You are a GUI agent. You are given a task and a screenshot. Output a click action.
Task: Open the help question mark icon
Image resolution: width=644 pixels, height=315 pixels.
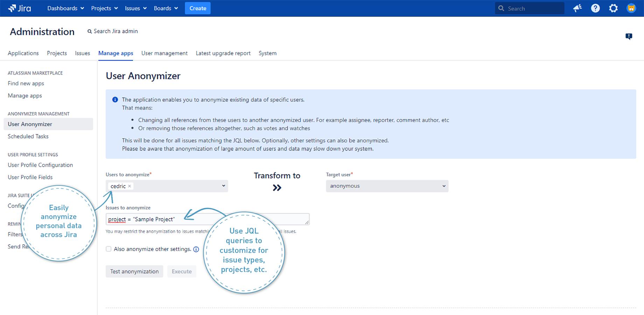click(x=595, y=8)
